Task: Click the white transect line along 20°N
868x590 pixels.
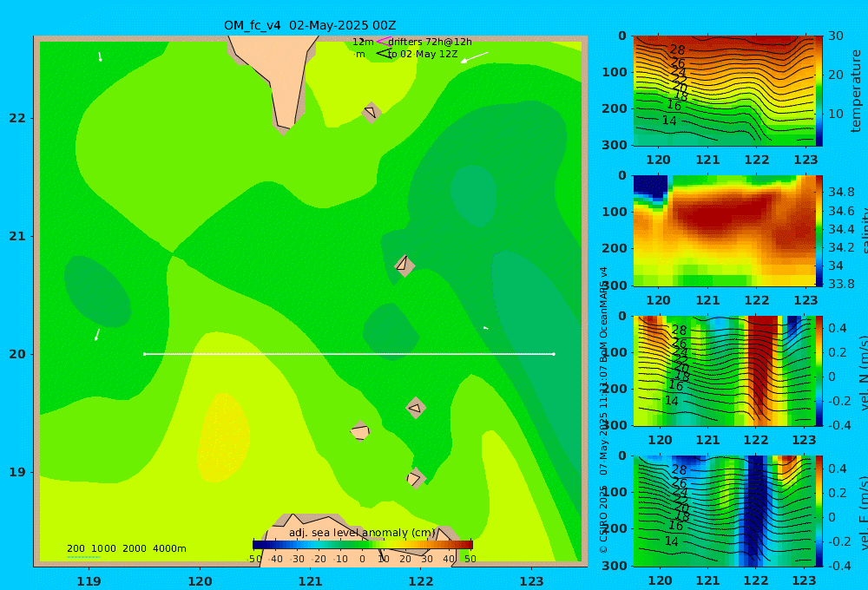Action: (x=349, y=354)
